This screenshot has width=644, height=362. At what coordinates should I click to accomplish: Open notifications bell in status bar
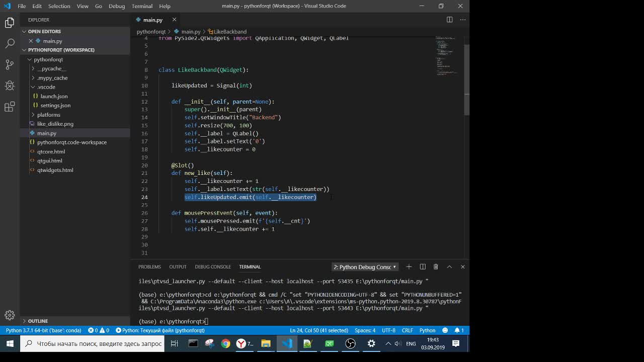tap(459, 330)
